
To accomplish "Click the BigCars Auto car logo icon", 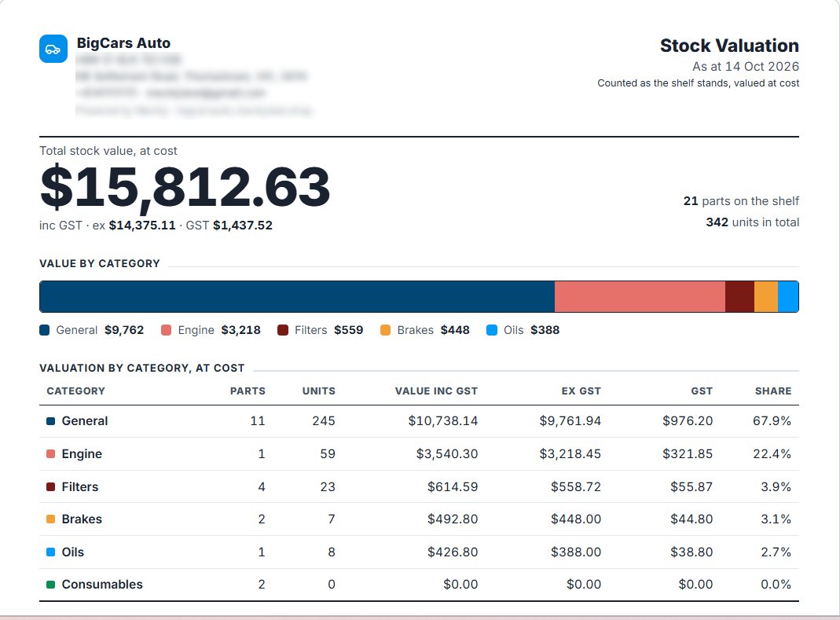I will click(x=53, y=49).
